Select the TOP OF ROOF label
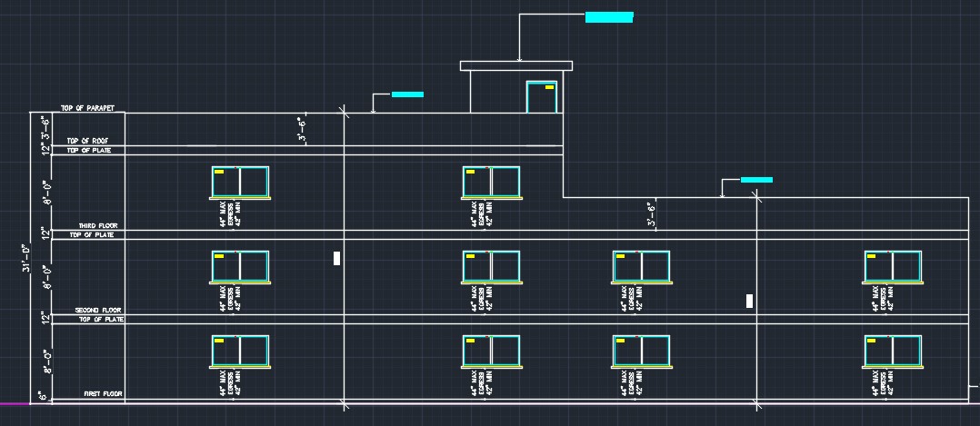 click(87, 141)
